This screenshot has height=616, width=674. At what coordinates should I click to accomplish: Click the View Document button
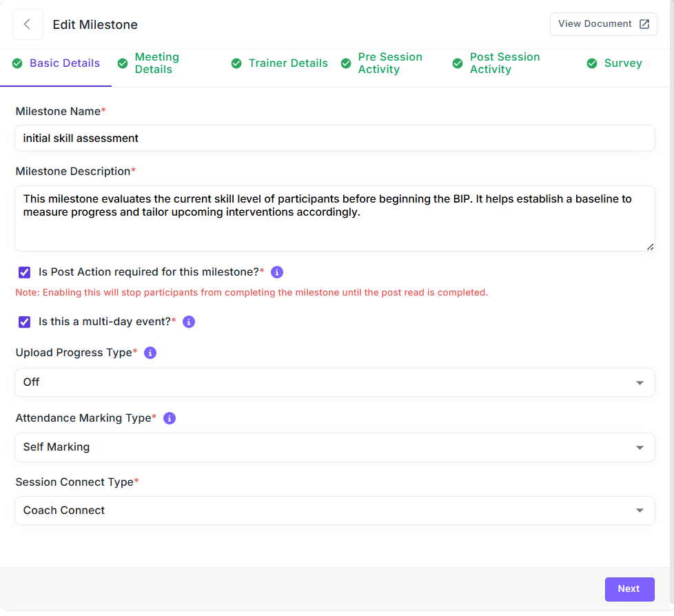coord(603,24)
